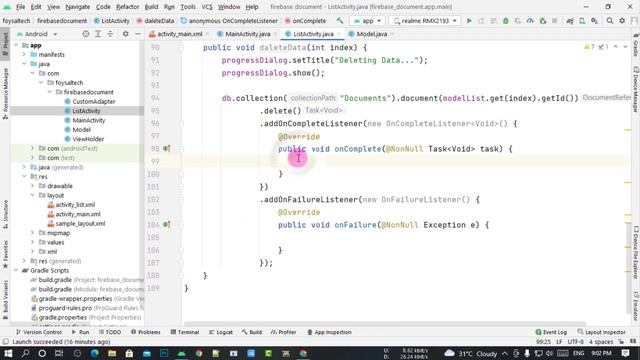Screen dimensions: 640x360
Task: Collapse the layout folder
Action: [x=33, y=196]
